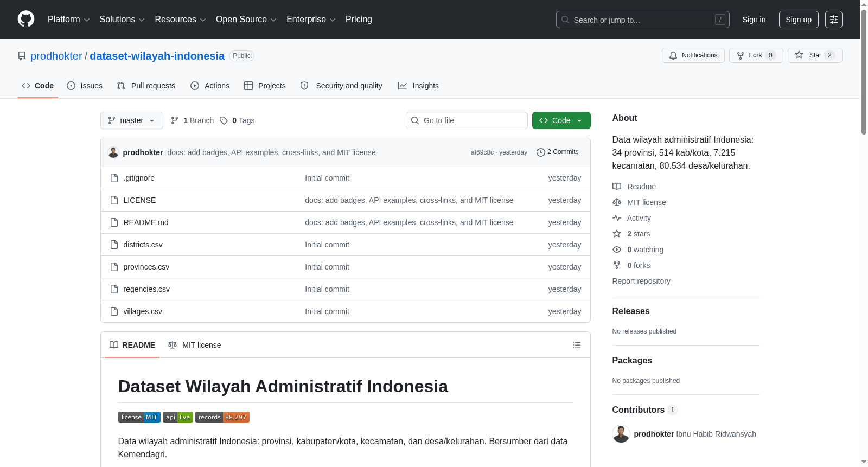The image size is (868, 467).
Task: Click the Go to file input
Action: (x=467, y=120)
